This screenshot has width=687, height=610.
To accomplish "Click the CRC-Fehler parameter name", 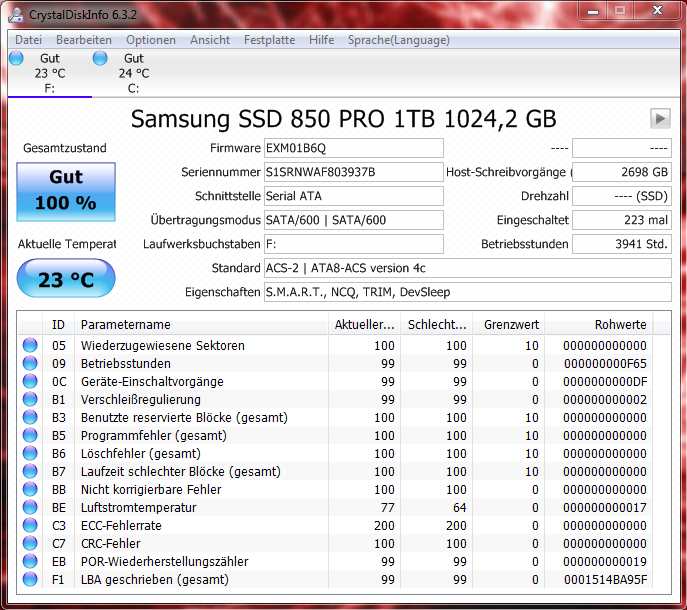I will click(x=111, y=543).
